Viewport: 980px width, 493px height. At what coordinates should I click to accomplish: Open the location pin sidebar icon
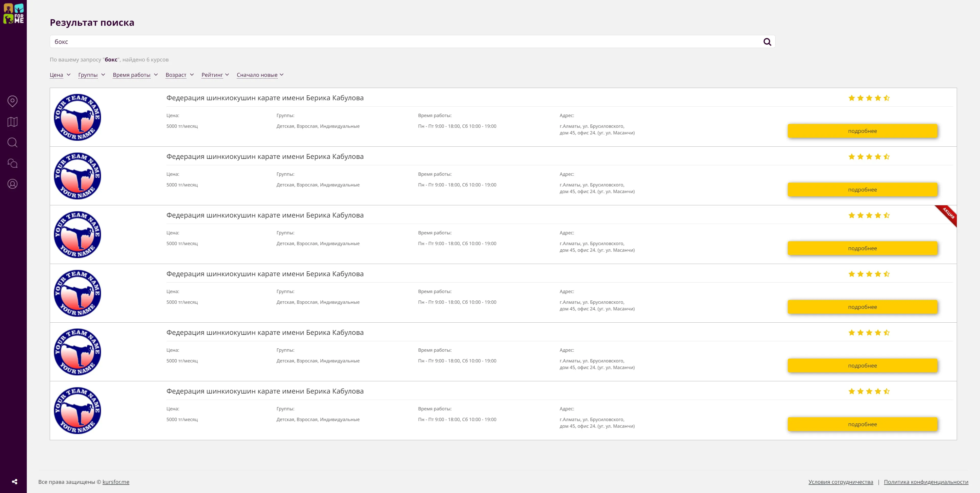click(x=13, y=101)
